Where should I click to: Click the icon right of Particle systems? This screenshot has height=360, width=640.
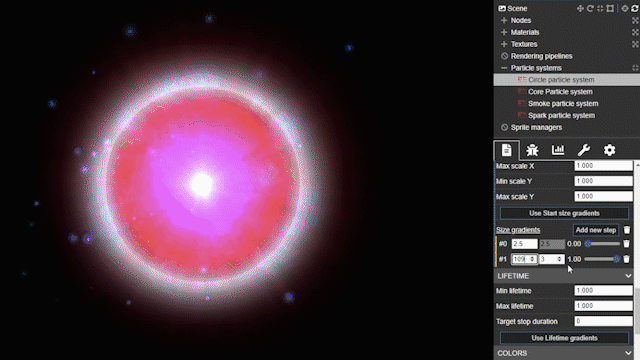[635, 68]
